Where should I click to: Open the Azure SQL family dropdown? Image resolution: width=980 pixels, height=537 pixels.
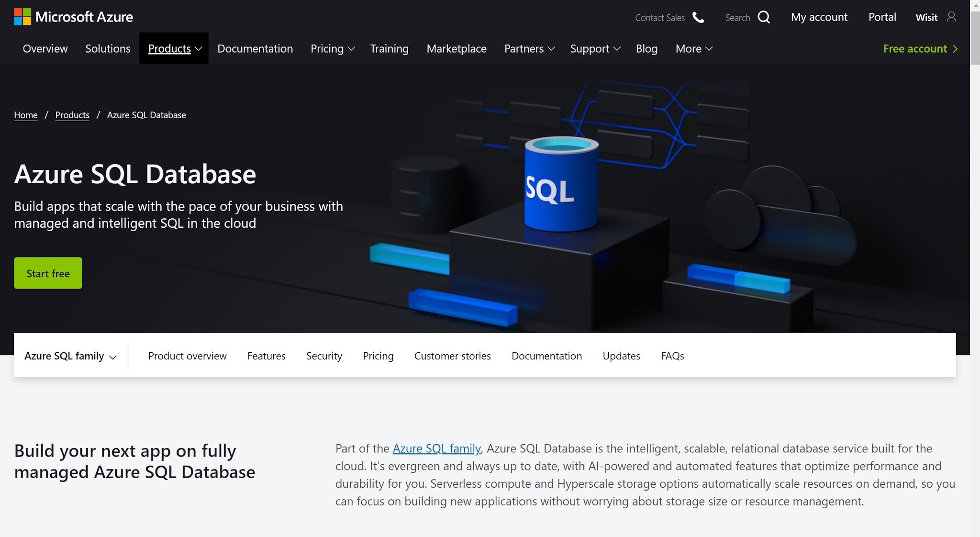pos(70,356)
